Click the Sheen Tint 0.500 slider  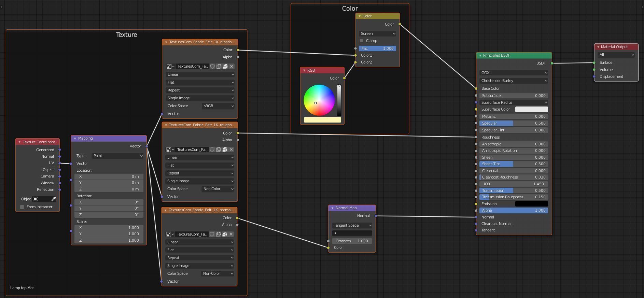click(x=514, y=164)
